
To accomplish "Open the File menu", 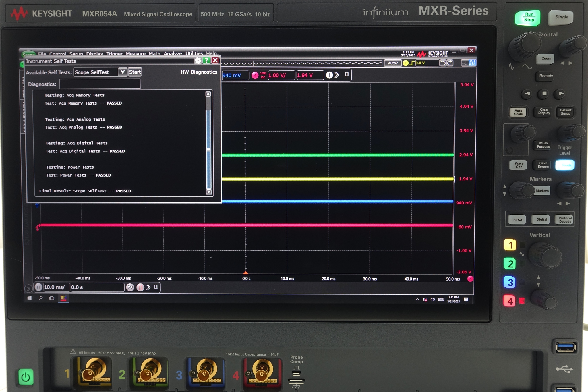I will tap(42, 54).
